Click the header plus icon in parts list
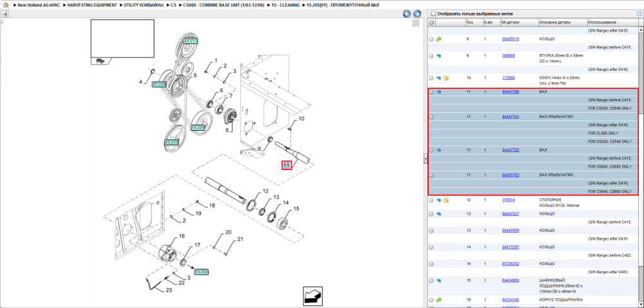 tap(431, 23)
